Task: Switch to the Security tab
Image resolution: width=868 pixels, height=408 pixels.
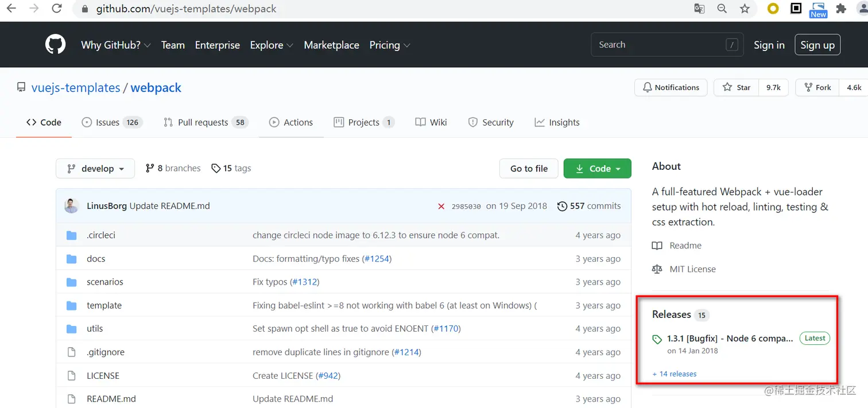Action: pos(491,122)
